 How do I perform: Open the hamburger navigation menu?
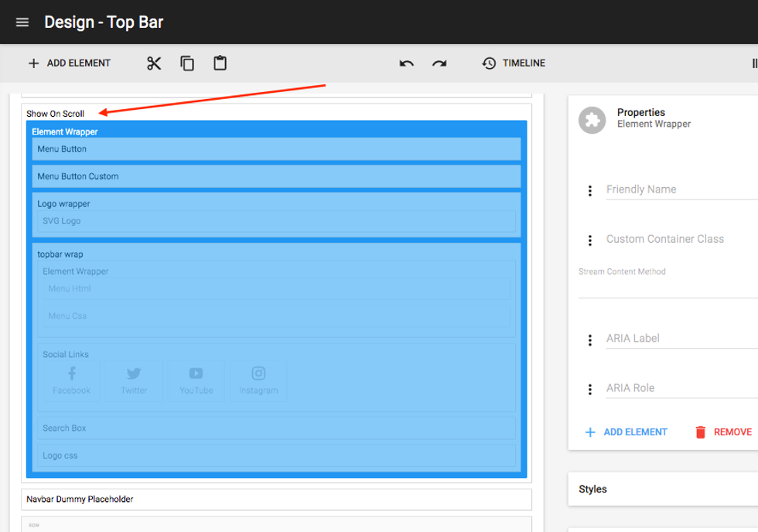(22, 22)
